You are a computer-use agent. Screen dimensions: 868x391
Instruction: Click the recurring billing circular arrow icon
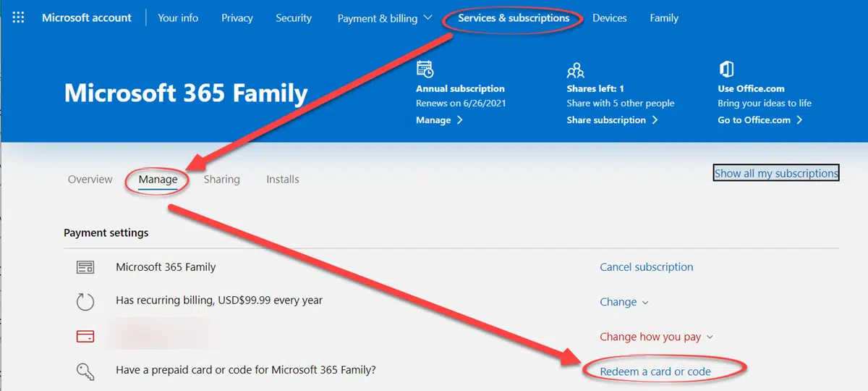[85, 302]
